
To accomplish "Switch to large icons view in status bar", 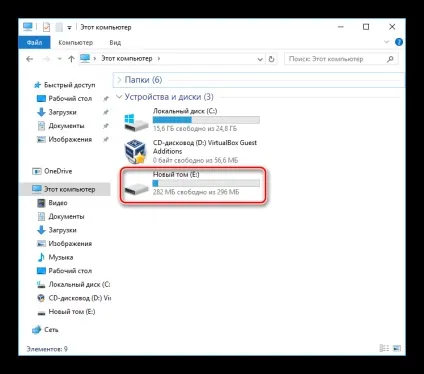I will coord(397,348).
